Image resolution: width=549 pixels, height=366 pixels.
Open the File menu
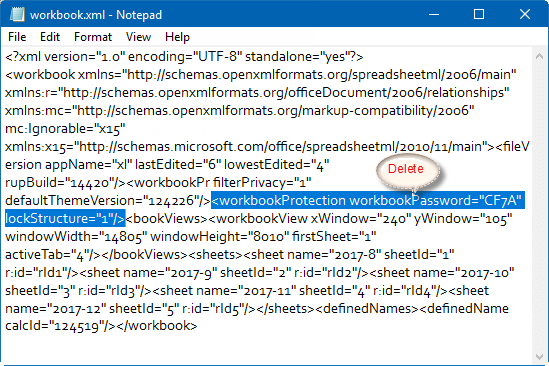(x=17, y=37)
